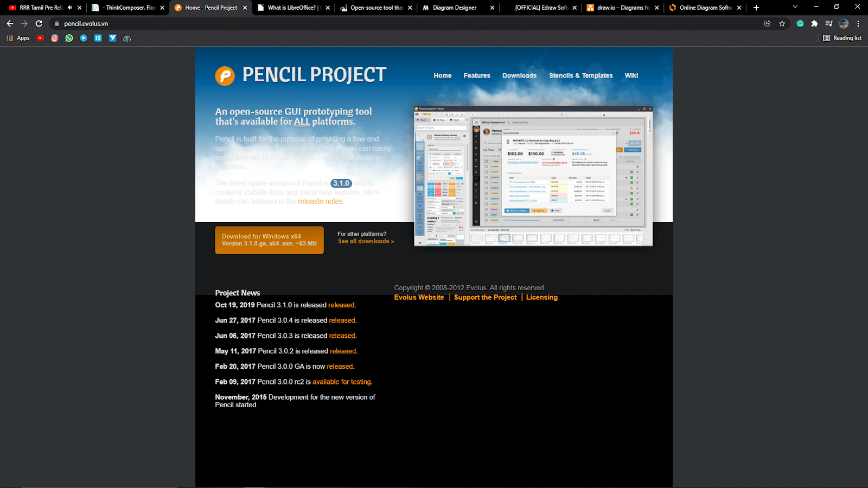Open the Apps bookmark shortcut
The width and height of the screenshot is (868, 488).
tap(18, 38)
